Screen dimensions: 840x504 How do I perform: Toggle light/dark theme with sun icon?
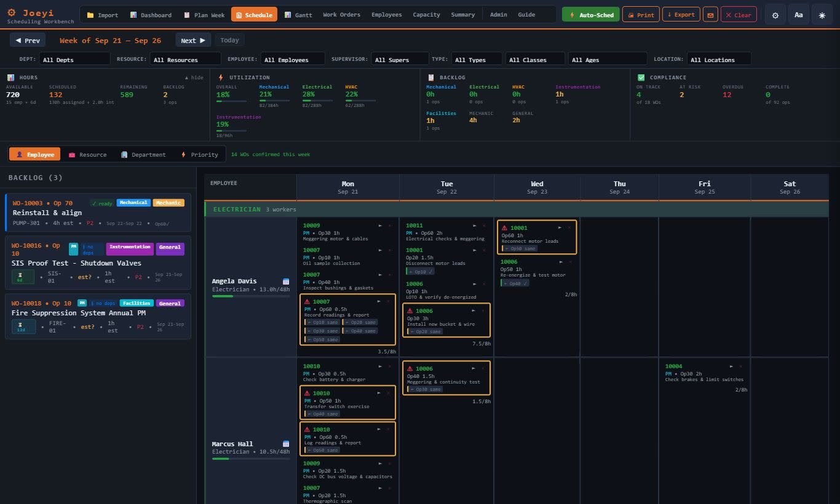click(822, 15)
